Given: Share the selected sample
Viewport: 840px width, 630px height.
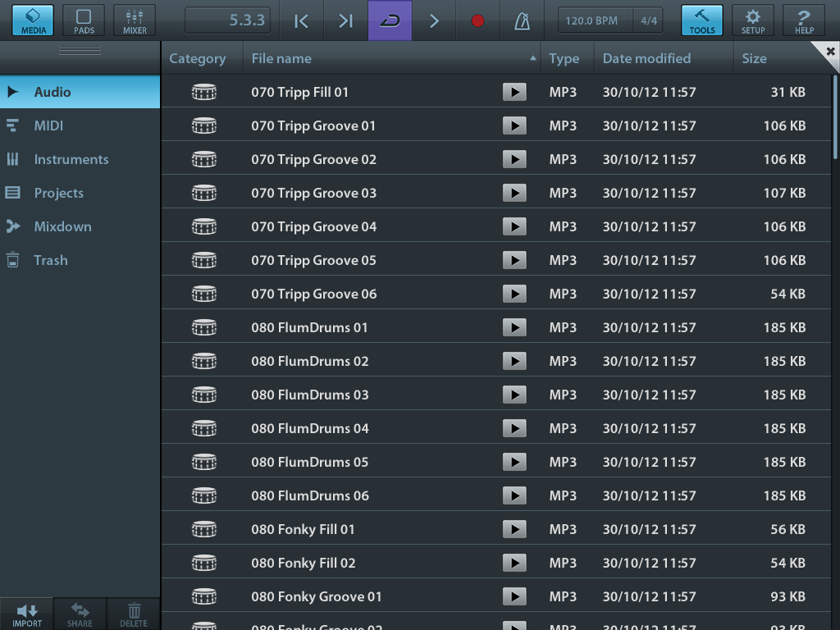Looking at the screenshot, I should 80,614.
